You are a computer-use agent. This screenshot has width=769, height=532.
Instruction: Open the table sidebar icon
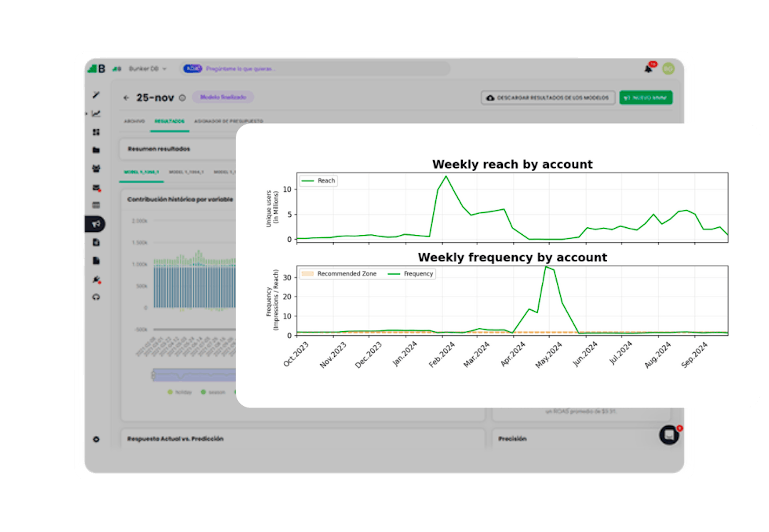tap(96, 205)
